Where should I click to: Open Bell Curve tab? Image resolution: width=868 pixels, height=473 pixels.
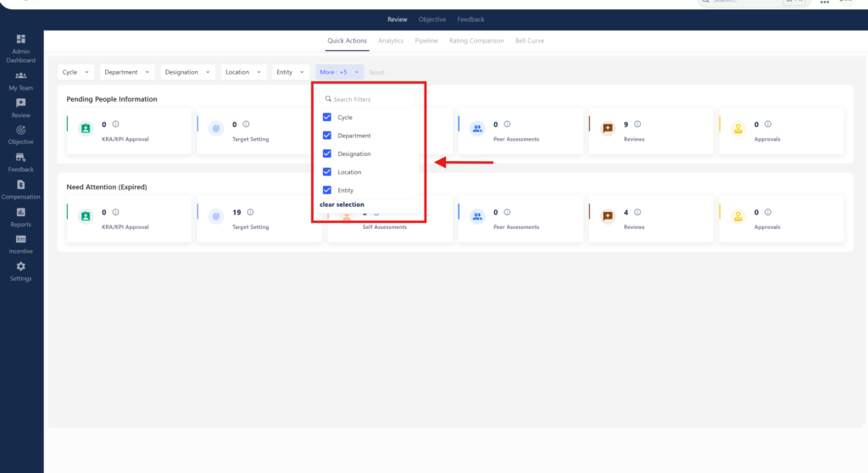(x=530, y=41)
